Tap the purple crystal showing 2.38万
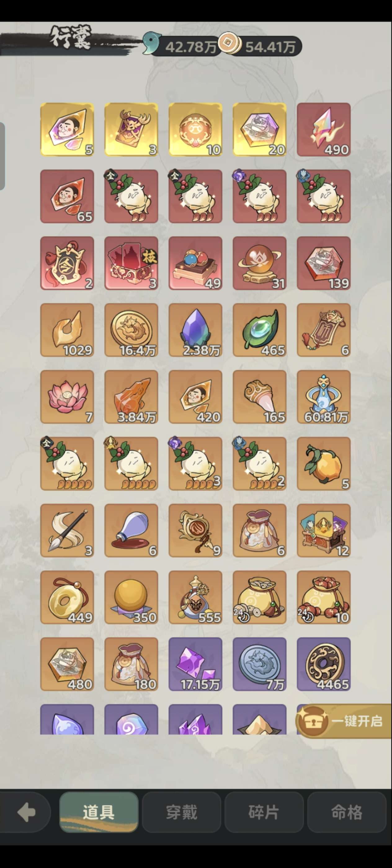Viewport: 392px width, 868px height. click(195, 330)
